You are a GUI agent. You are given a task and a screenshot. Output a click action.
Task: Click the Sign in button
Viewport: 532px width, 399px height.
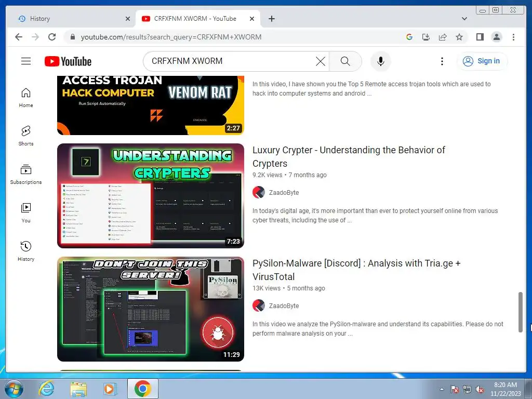[482, 61]
